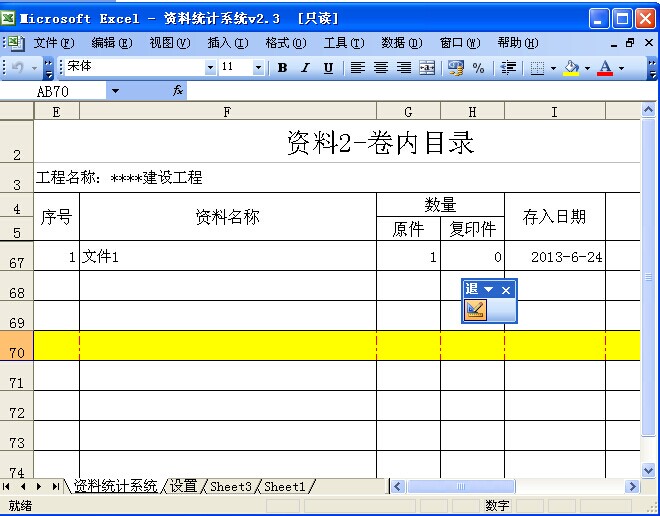
Task: Open the 视图(V) menu
Action: pyautogui.click(x=170, y=43)
